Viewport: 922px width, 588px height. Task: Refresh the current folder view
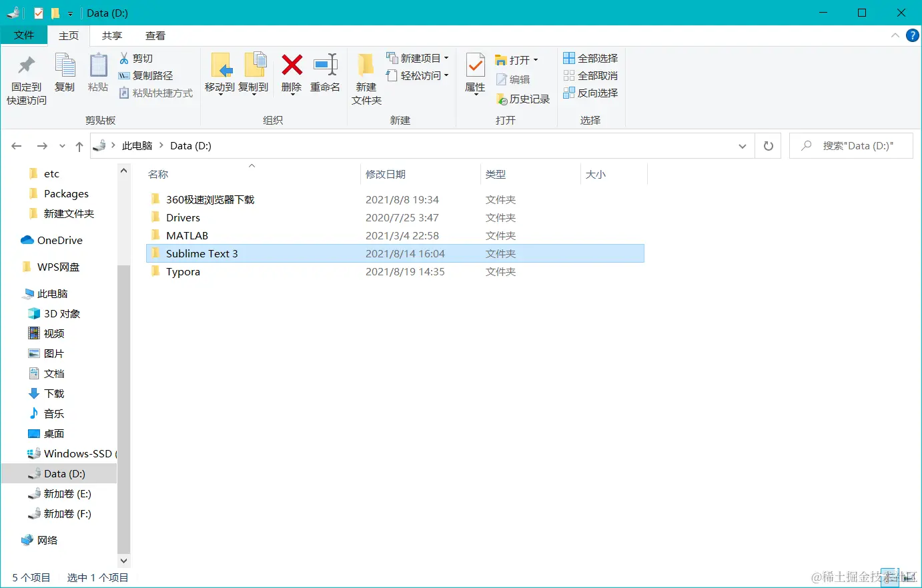coord(769,146)
